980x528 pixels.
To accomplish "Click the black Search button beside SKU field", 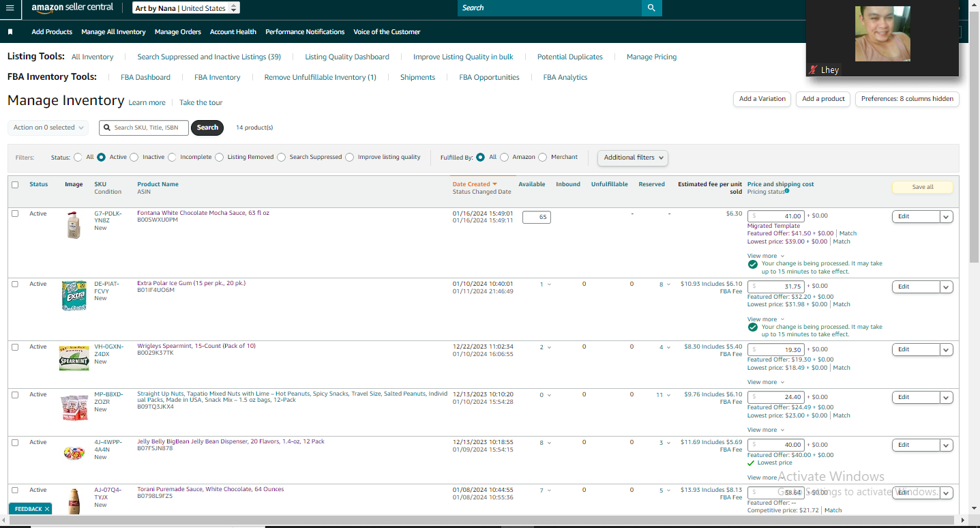I will pyautogui.click(x=207, y=128).
